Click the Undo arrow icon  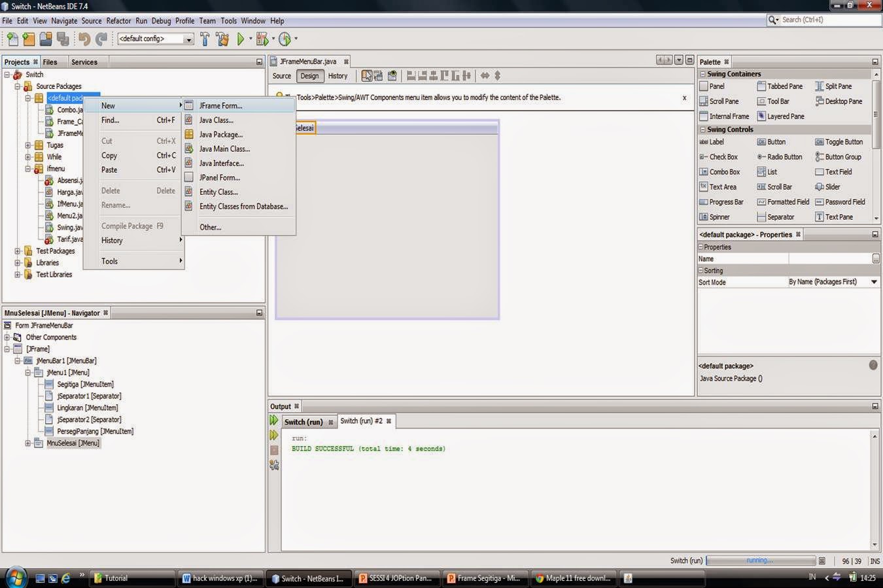[x=84, y=39]
